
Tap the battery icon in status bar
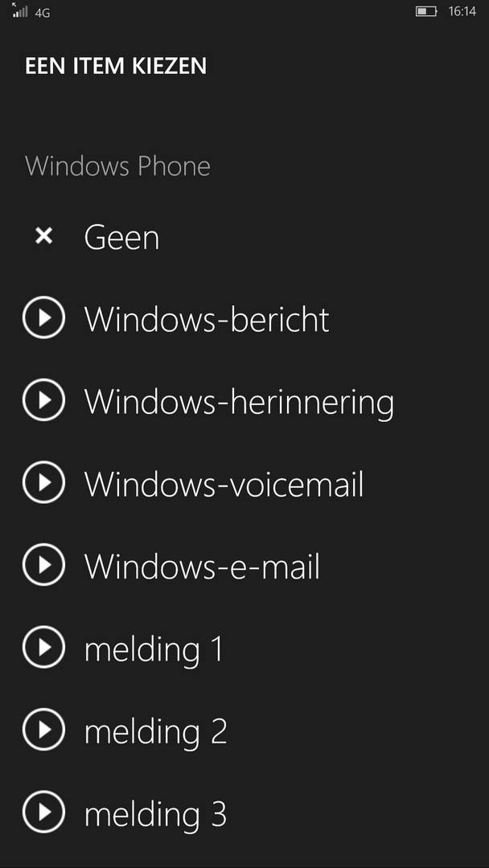tap(425, 11)
